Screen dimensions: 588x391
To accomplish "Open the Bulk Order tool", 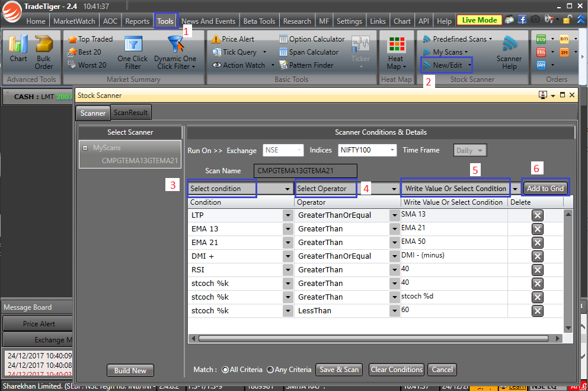I will [43, 53].
